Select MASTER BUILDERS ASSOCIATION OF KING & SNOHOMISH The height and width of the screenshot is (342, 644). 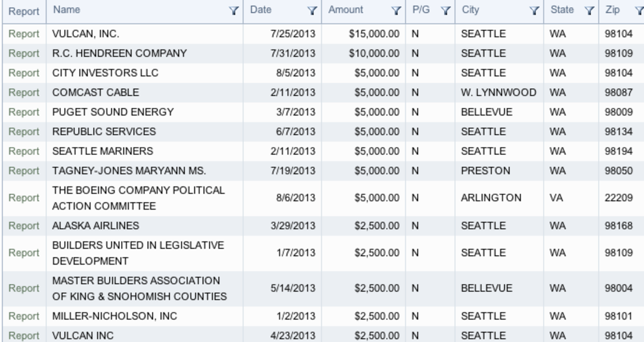click(140, 288)
